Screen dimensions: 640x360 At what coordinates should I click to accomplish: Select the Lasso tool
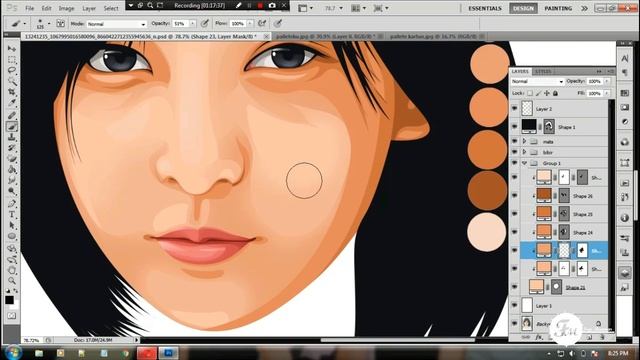(x=12, y=70)
